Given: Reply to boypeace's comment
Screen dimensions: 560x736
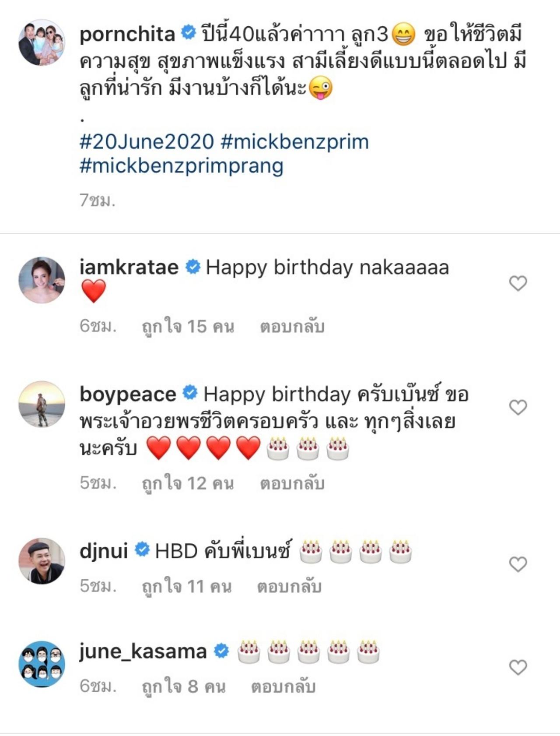Looking at the screenshot, I should click(292, 483).
